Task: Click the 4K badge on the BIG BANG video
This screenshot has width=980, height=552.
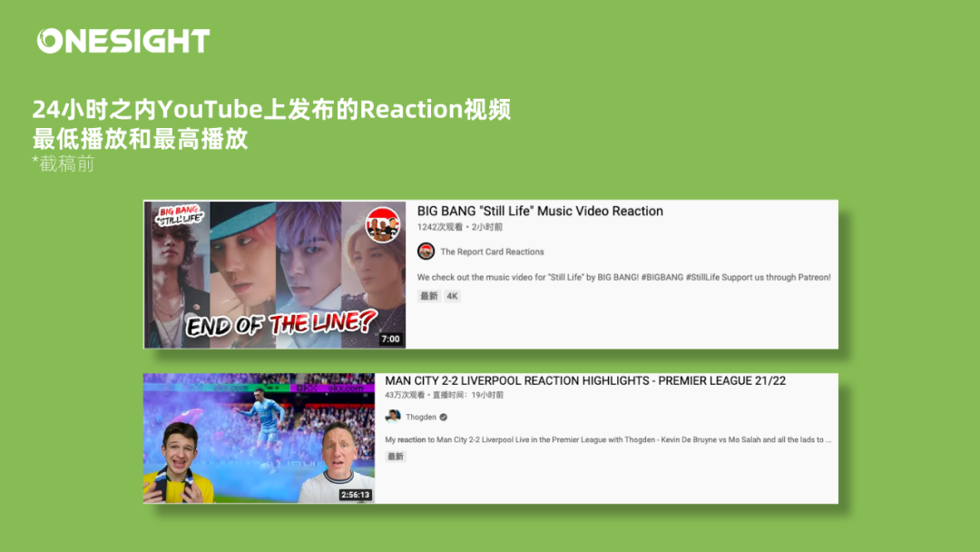Action: click(452, 296)
